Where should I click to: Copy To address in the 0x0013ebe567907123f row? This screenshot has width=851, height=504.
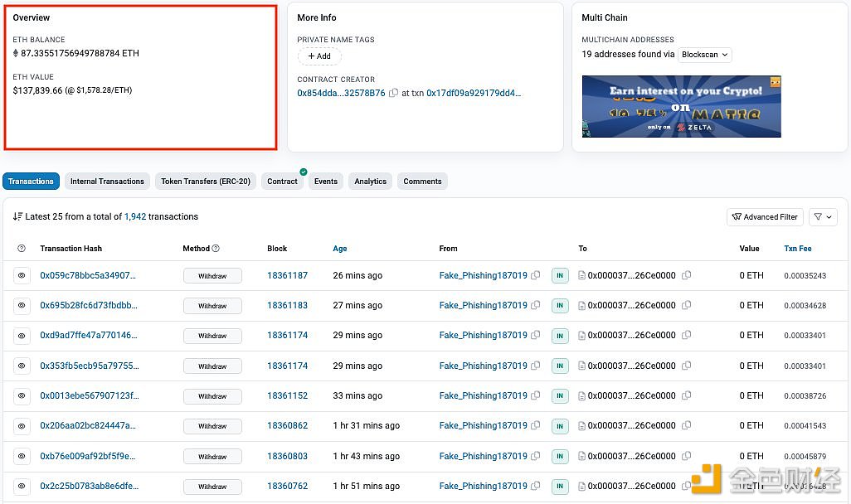click(x=686, y=395)
